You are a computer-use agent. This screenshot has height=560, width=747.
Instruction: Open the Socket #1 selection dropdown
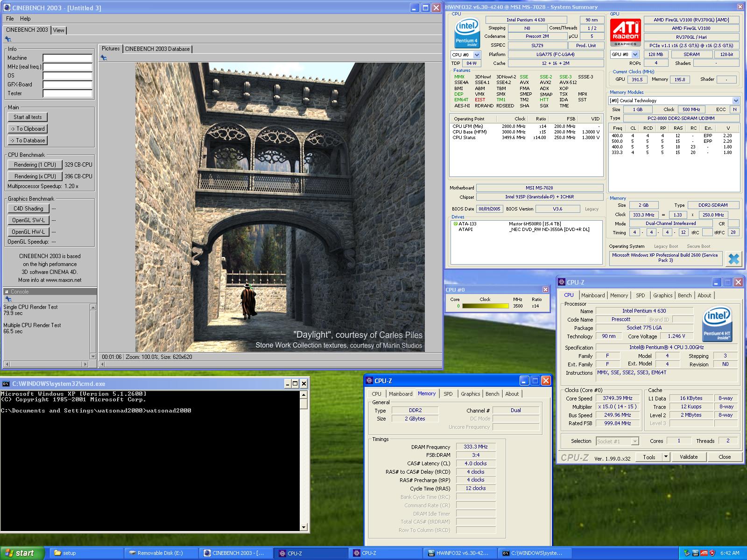pyautogui.click(x=635, y=441)
